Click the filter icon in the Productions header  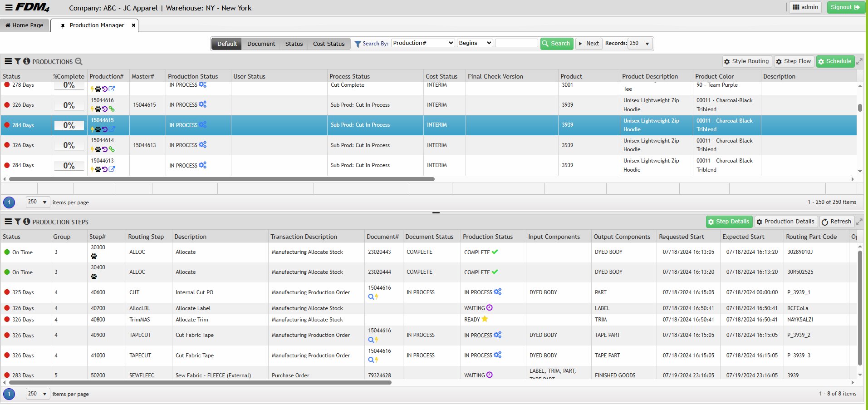pos(18,61)
